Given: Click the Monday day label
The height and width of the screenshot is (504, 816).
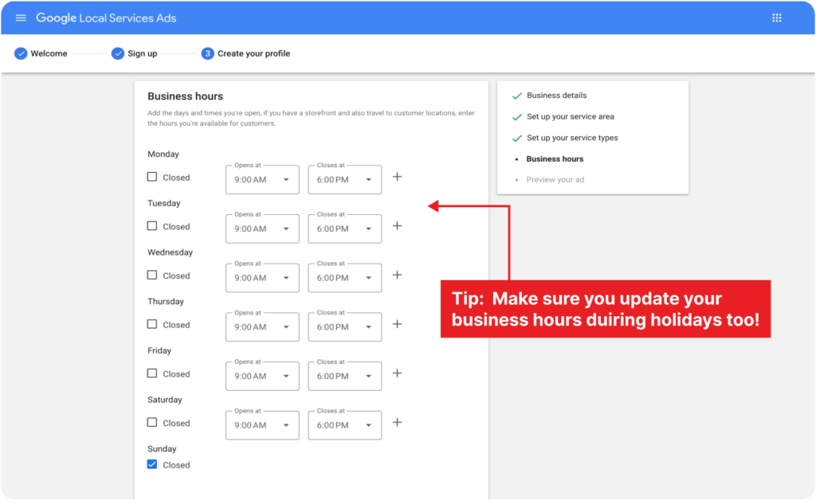Looking at the screenshot, I should (163, 154).
